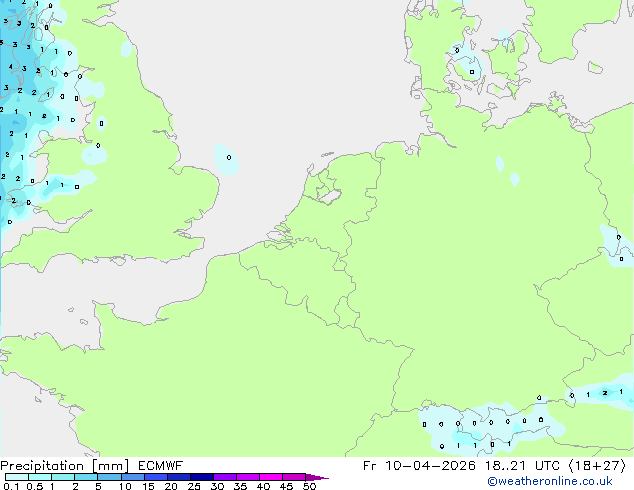
Task: Click the '18..21 UTC' time range text
Action: tap(522, 466)
